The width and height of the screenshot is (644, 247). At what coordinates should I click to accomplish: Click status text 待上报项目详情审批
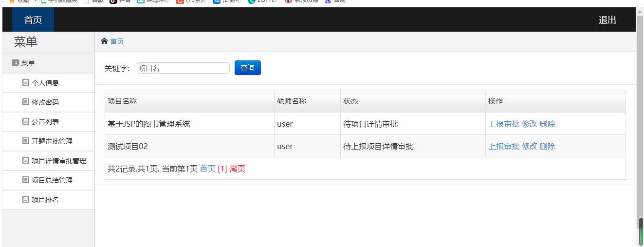(x=378, y=146)
